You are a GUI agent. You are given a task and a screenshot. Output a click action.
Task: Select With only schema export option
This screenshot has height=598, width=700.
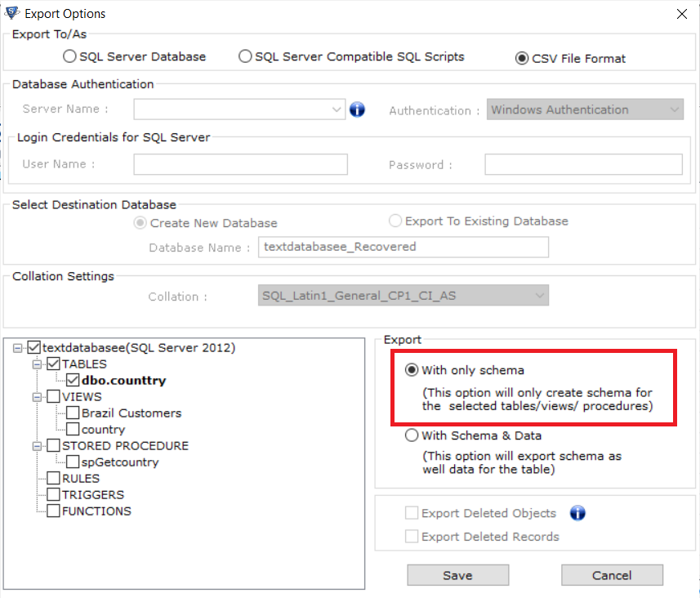coord(411,370)
